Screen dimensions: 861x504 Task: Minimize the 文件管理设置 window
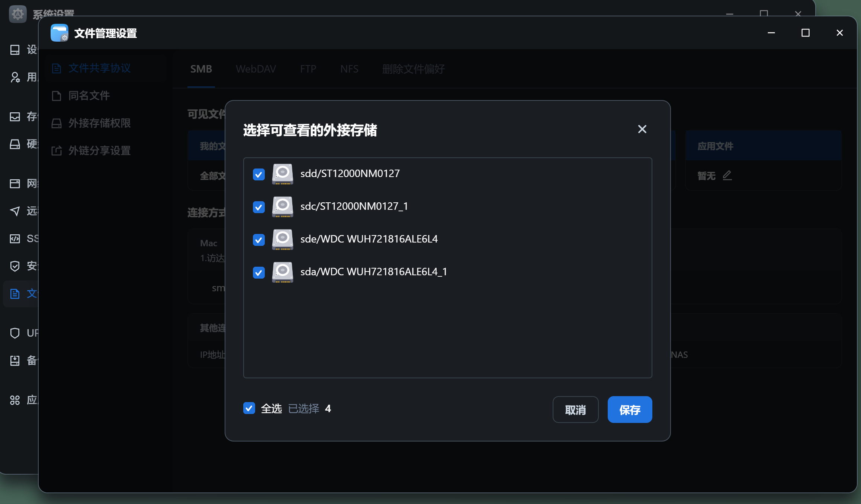(771, 33)
